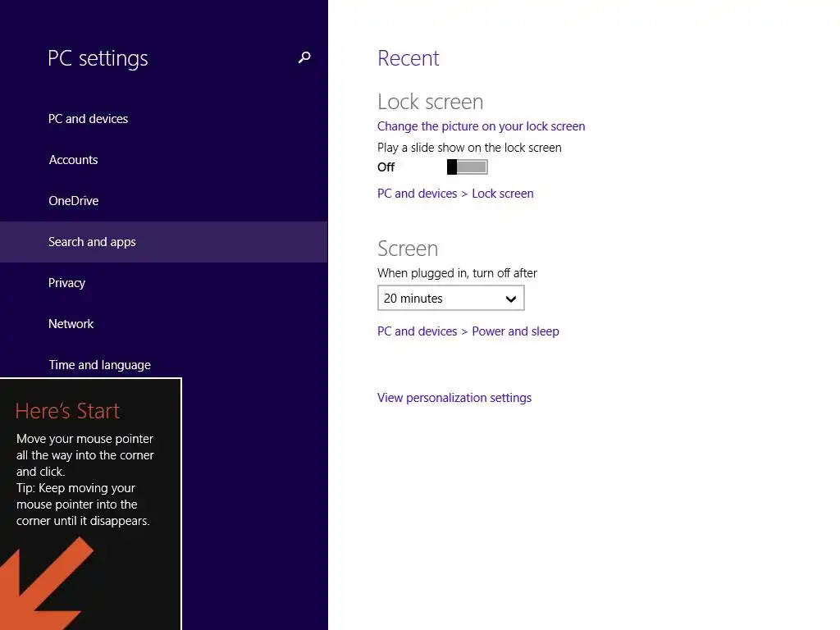
Task: Select Search and apps category
Action: 92,242
